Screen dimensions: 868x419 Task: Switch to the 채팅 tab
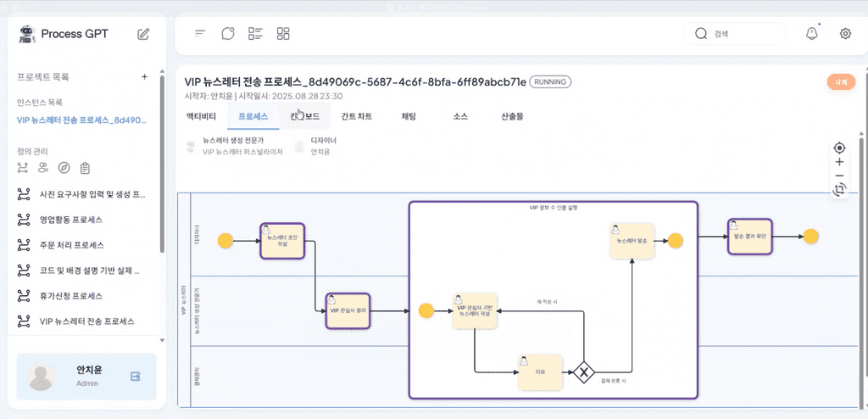[409, 116]
